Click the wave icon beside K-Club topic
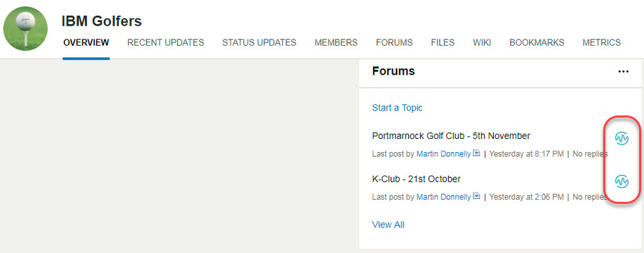 (x=622, y=181)
